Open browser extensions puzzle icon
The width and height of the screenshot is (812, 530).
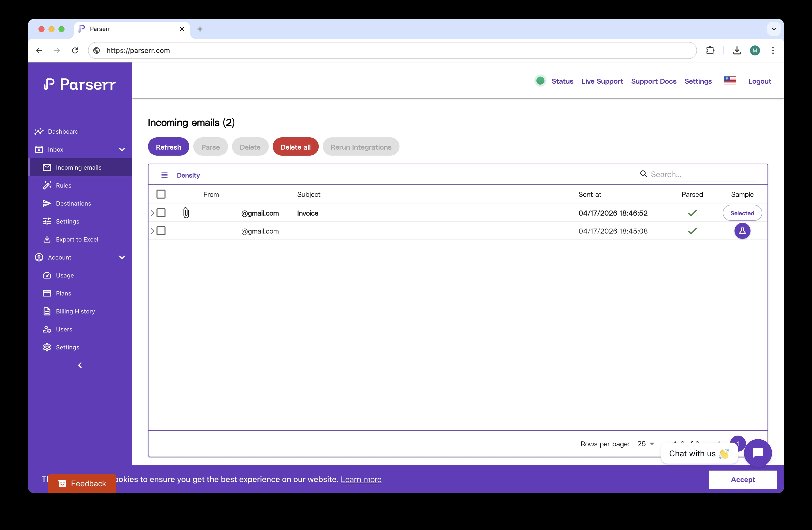[710, 50]
